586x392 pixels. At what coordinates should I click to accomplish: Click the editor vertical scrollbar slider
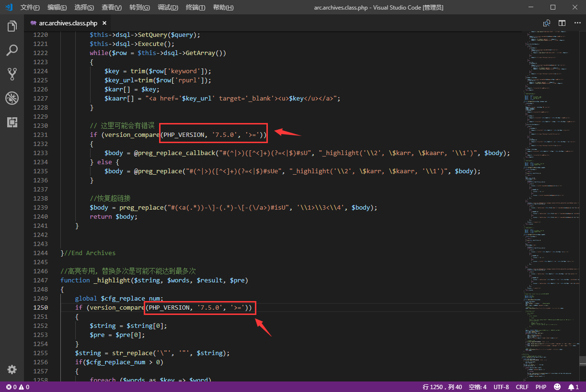tap(582, 360)
